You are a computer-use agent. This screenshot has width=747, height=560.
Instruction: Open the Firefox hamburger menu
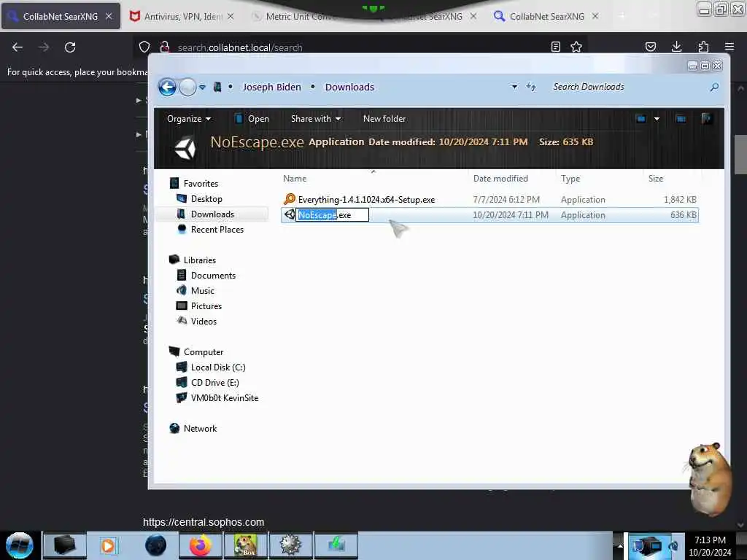point(729,47)
